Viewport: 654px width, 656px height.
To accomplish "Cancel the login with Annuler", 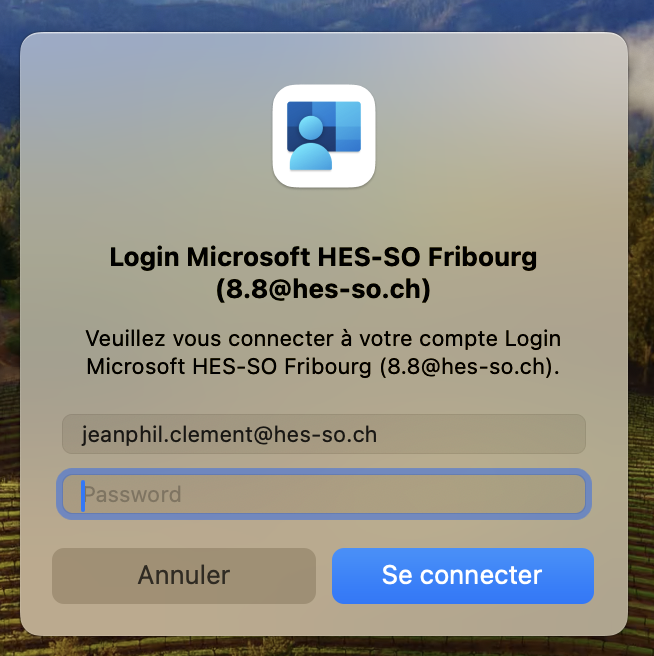I will coord(184,576).
